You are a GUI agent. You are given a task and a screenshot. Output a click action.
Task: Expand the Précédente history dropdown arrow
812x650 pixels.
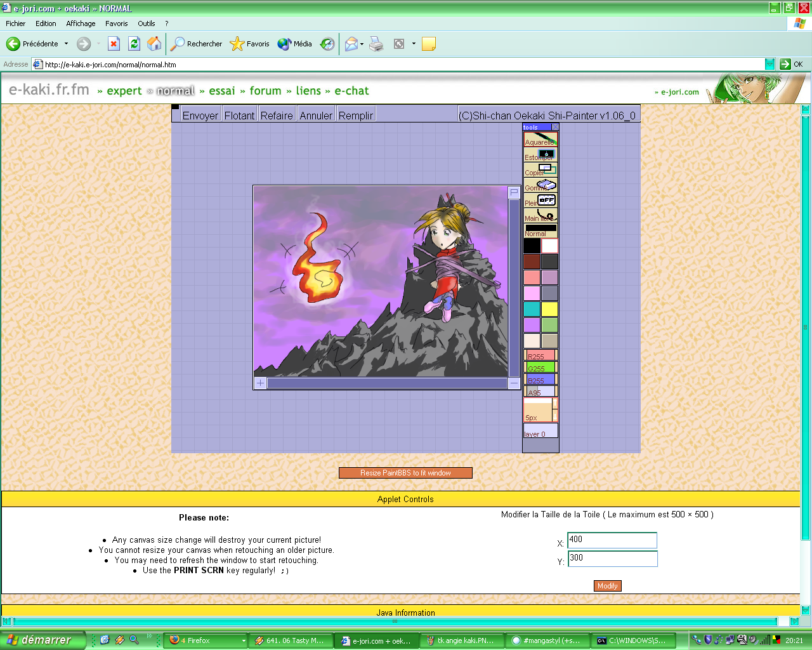[66, 44]
